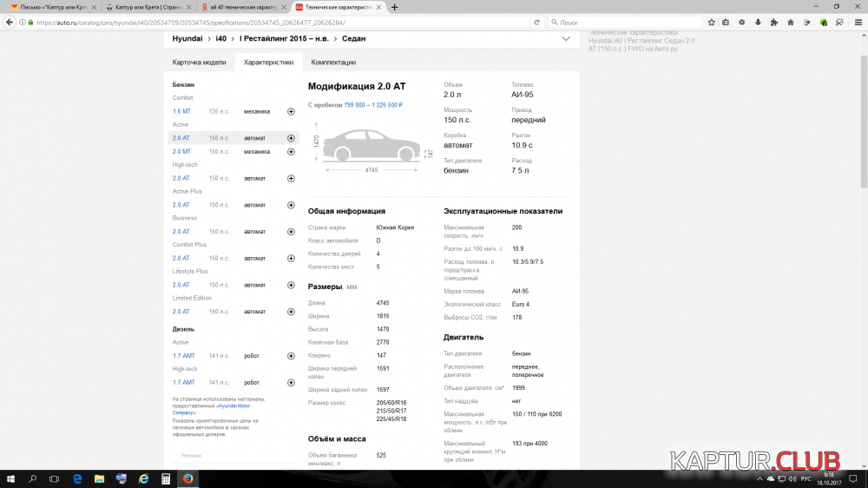Switch to the Письмо Каптур или Крета browser tab
The height and width of the screenshot is (488, 868).
pos(50,7)
